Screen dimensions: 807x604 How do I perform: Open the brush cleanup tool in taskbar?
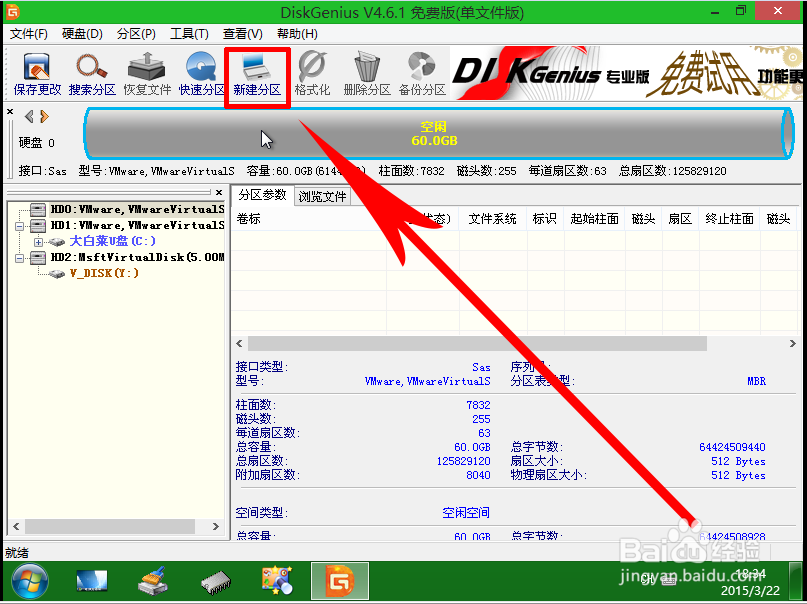coord(153,581)
